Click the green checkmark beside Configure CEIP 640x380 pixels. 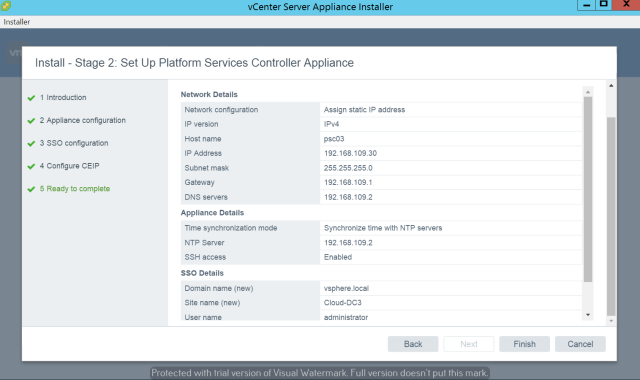pos(31,167)
